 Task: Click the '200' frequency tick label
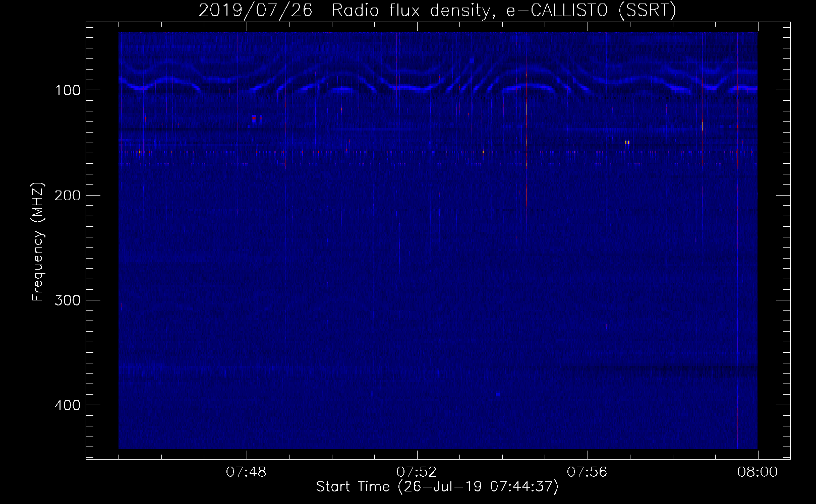[68, 195]
